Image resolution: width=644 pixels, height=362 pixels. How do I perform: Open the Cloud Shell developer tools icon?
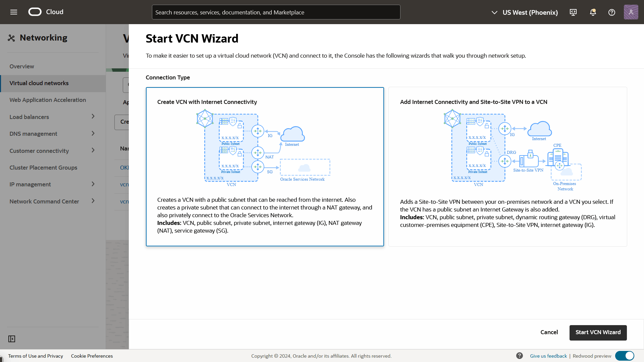click(x=573, y=12)
